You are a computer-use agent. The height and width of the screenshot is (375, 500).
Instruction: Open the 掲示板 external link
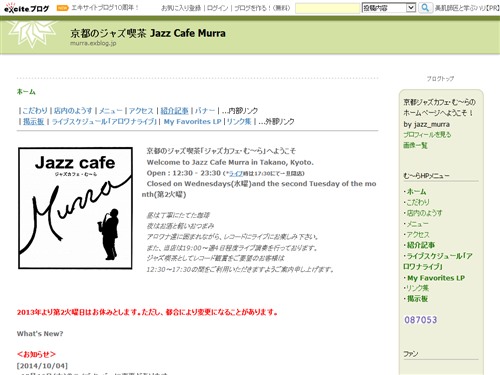coord(33,122)
